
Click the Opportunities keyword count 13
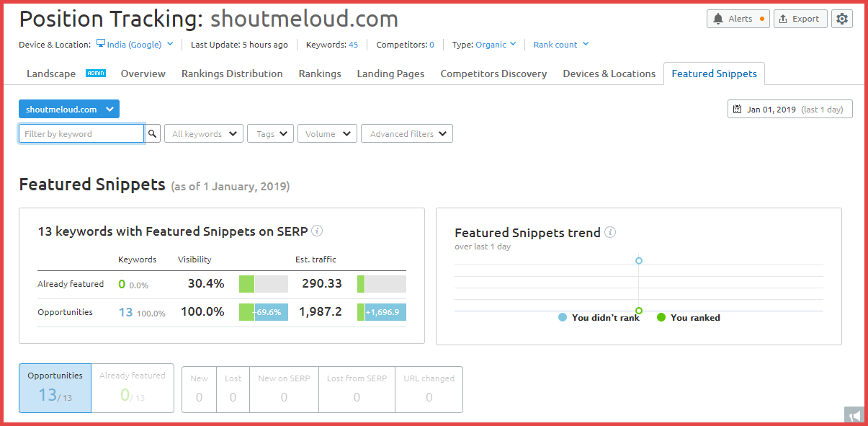click(x=125, y=312)
